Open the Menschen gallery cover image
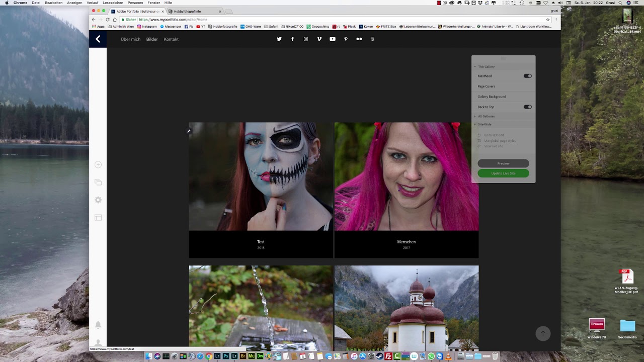This screenshot has height=362, width=644. [407, 176]
